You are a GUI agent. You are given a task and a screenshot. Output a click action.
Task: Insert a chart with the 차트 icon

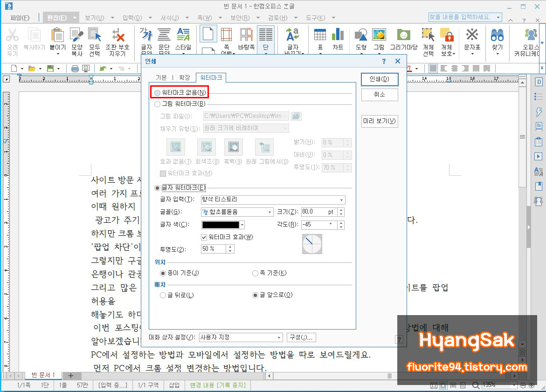pyautogui.click(x=338, y=35)
